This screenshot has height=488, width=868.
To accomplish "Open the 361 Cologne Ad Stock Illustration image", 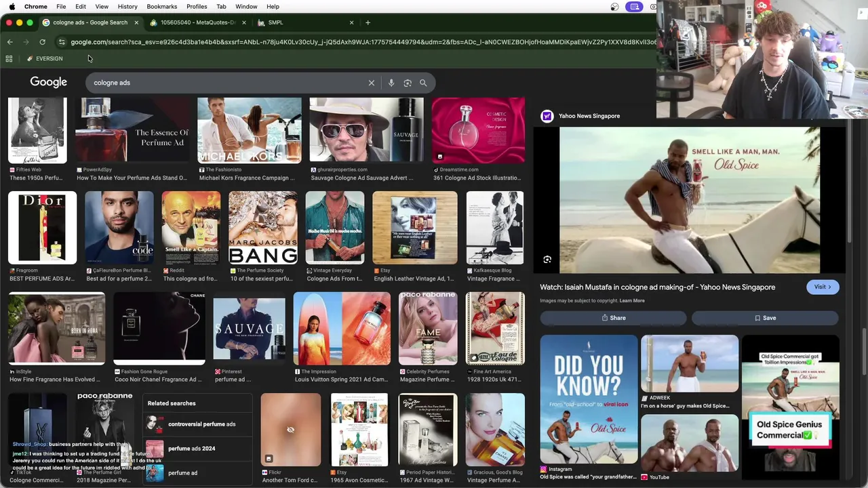I will pyautogui.click(x=478, y=130).
